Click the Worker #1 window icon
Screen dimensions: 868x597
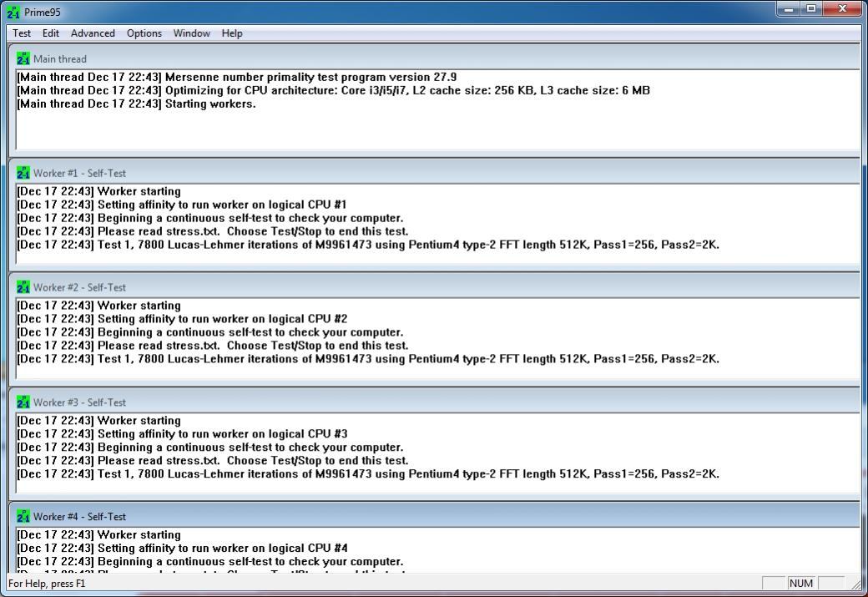click(x=23, y=174)
